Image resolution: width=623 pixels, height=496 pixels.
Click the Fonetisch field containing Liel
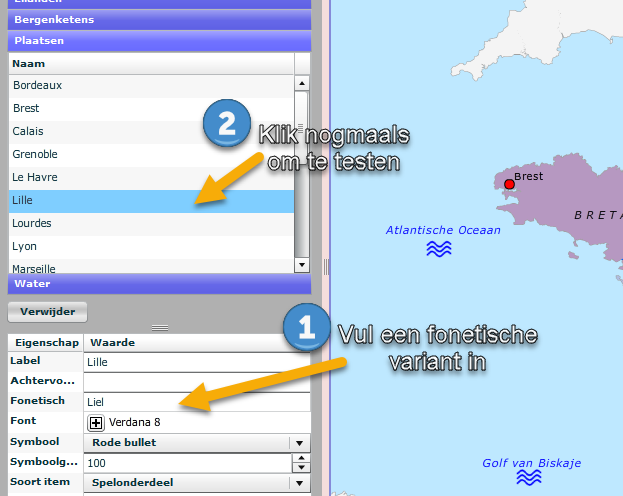click(195, 402)
